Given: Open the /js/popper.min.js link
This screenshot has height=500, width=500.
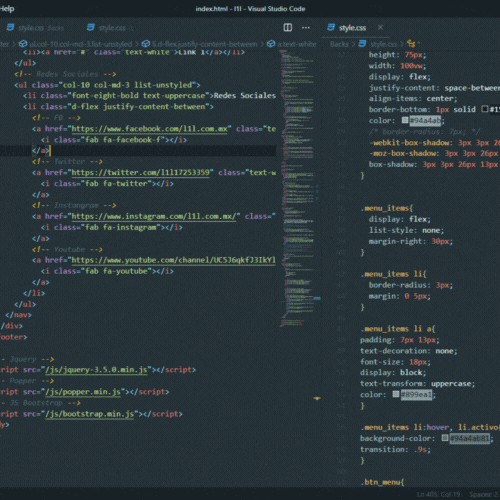Looking at the screenshot, I should (x=83, y=392).
